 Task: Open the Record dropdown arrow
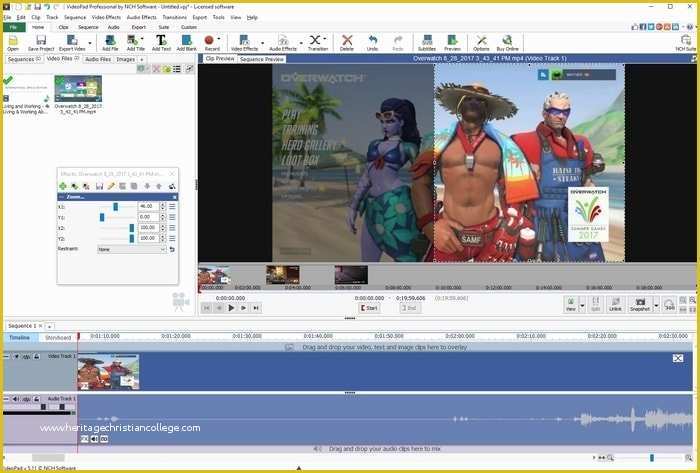tap(218, 39)
